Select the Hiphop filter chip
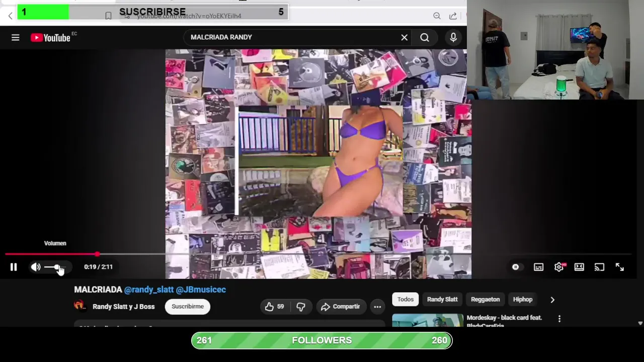This screenshot has width=644, height=362. click(x=522, y=299)
